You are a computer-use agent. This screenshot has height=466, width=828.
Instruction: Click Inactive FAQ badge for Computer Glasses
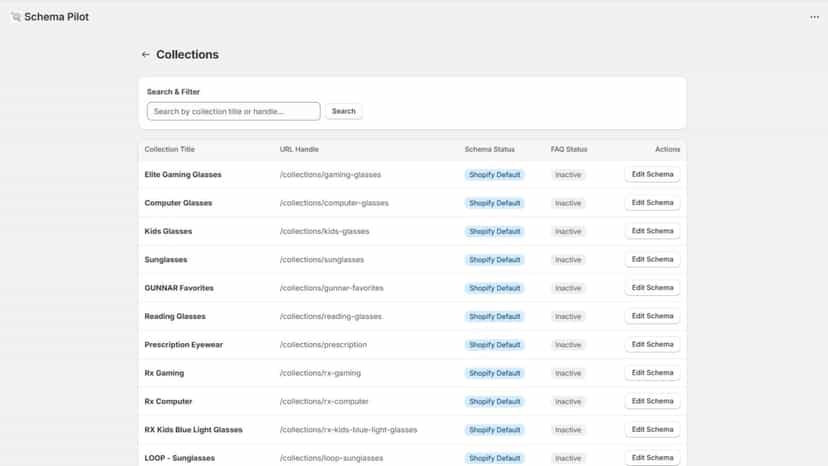pos(568,203)
